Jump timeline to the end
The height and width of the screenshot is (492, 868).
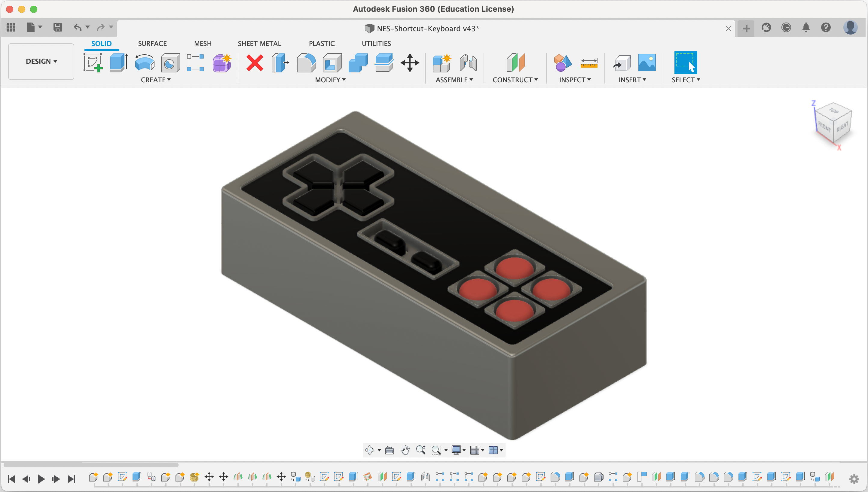pyautogui.click(x=71, y=479)
